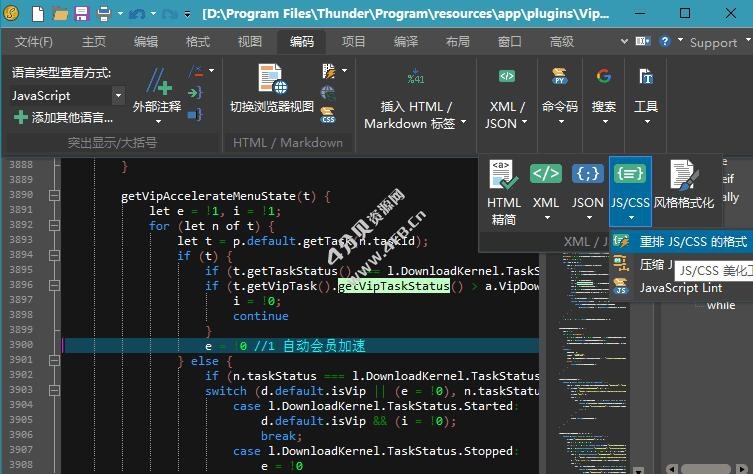Viewport: 753px width, 474px height.
Task: Click the 插入 HTML / Markdown 标签 icon
Action: pyautogui.click(x=415, y=77)
